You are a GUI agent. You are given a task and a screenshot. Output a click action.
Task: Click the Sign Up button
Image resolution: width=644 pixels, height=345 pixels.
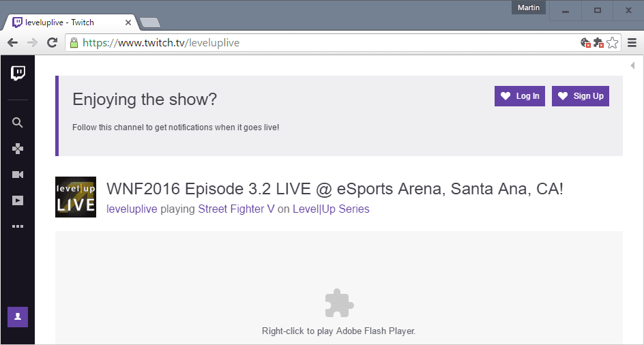[581, 96]
